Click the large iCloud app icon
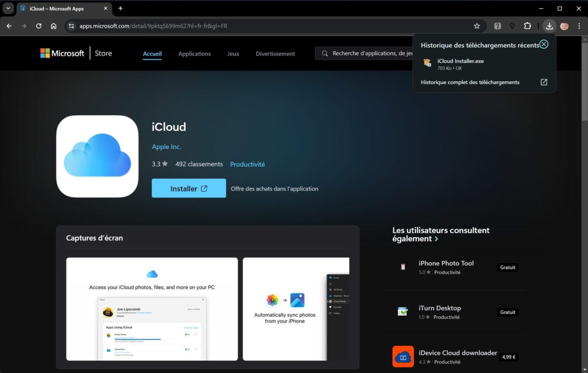This screenshot has height=373, width=588. coord(97,156)
